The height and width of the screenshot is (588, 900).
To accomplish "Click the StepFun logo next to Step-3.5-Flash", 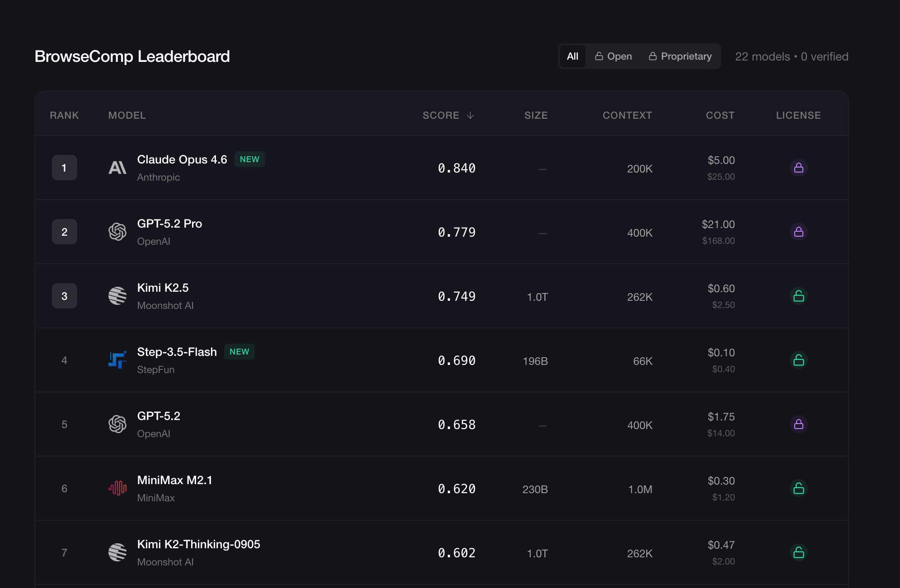I will point(117,360).
